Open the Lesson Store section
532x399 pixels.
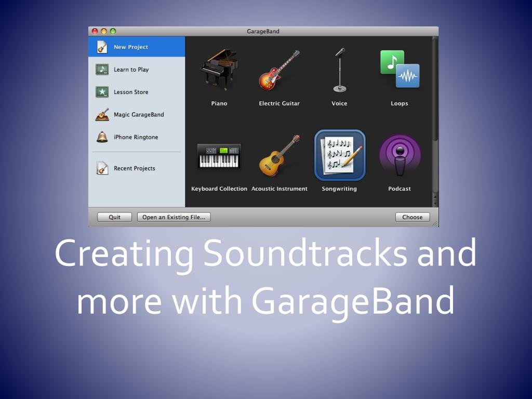tap(137, 92)
